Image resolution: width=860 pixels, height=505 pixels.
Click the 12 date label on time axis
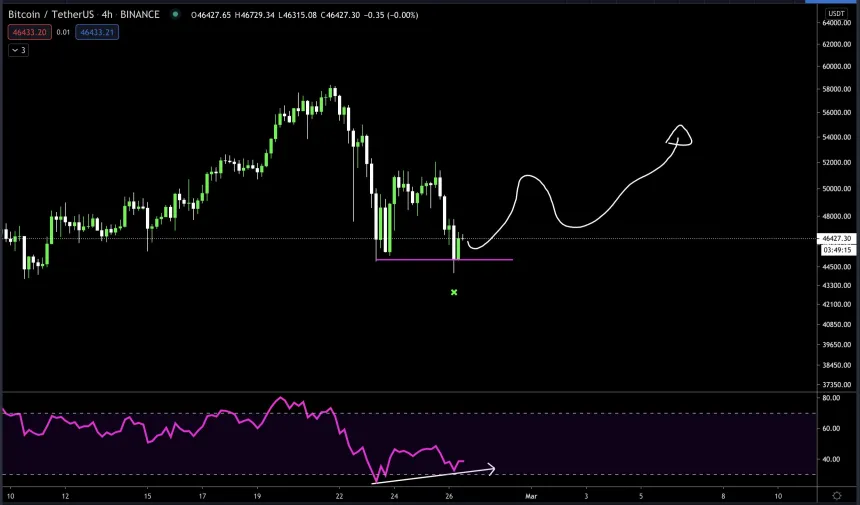tap(65, 496)
